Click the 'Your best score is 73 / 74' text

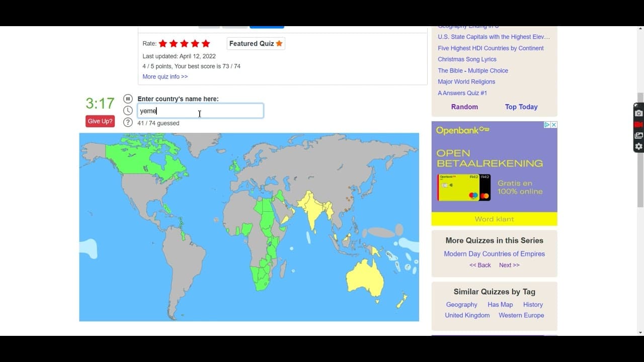pos(207,66)
